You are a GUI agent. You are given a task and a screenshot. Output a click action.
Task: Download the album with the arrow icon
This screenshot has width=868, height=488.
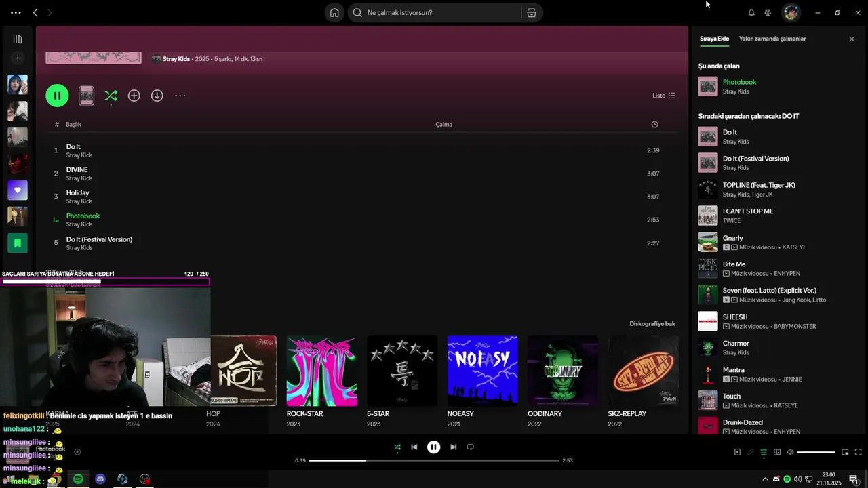coord(157,96)
